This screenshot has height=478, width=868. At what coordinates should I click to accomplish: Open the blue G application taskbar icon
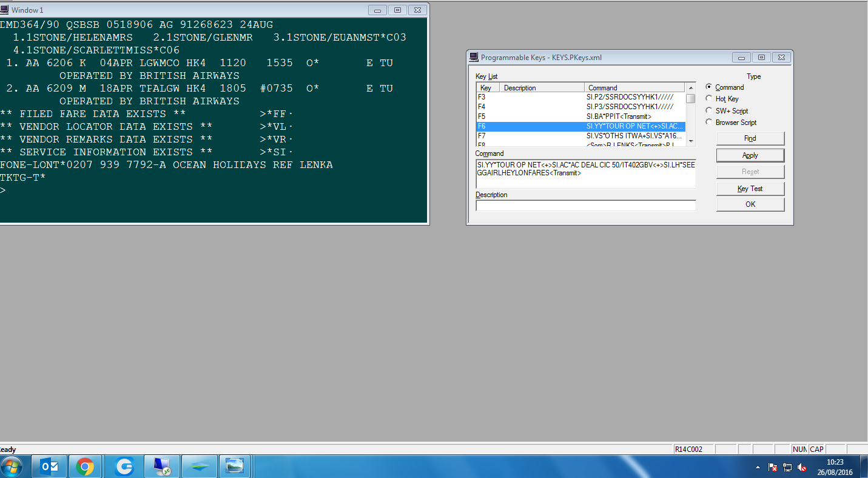[124, 466]
